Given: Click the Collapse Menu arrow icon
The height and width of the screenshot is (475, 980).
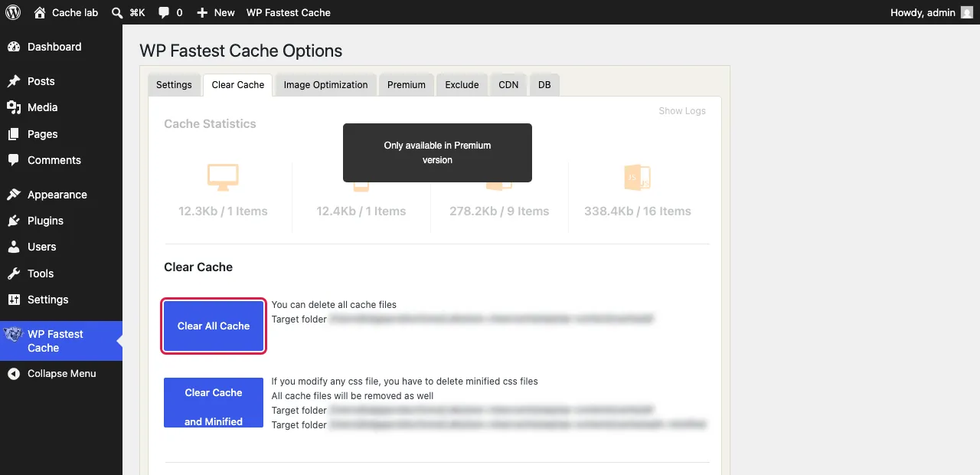Looking at the screenshot, I should point(14,374).
